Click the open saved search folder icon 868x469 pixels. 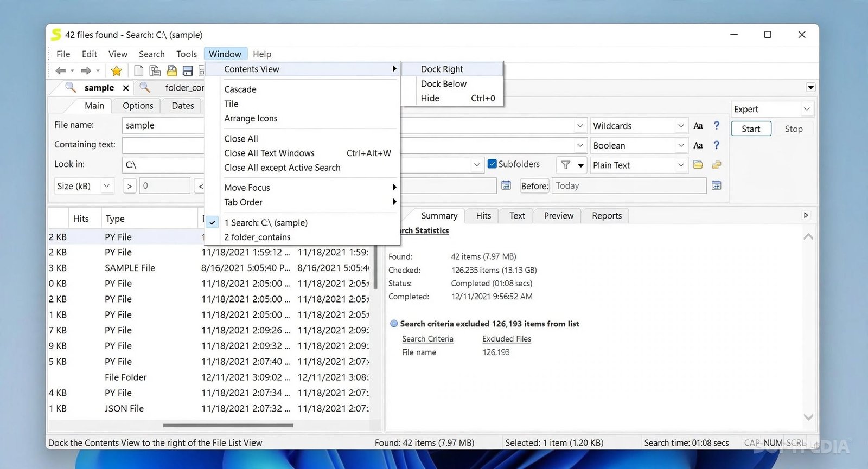click(172, 70)
